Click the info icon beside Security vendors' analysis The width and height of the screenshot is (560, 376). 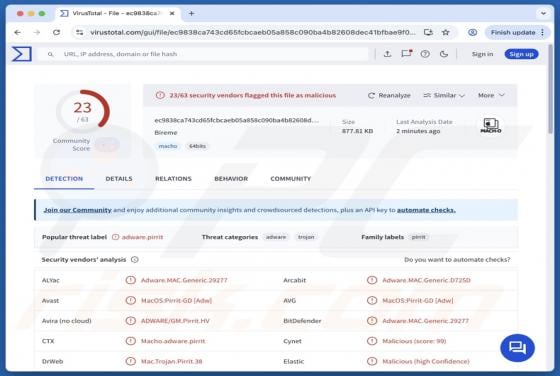(x=135, y=260)
